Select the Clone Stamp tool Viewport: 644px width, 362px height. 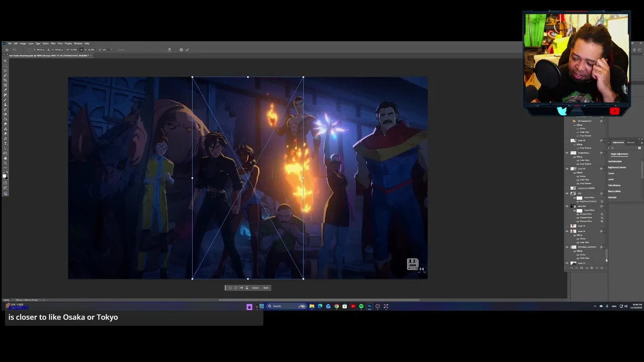coord(5,105)
